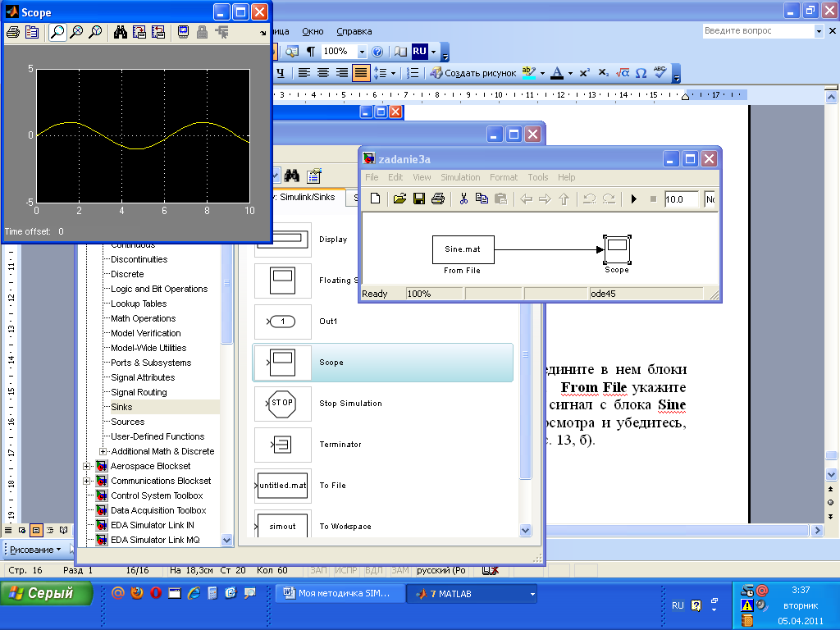Screen dimensions: 840x630
Task: Open the File menu in zadanie3a
Action: pos(372,177)
